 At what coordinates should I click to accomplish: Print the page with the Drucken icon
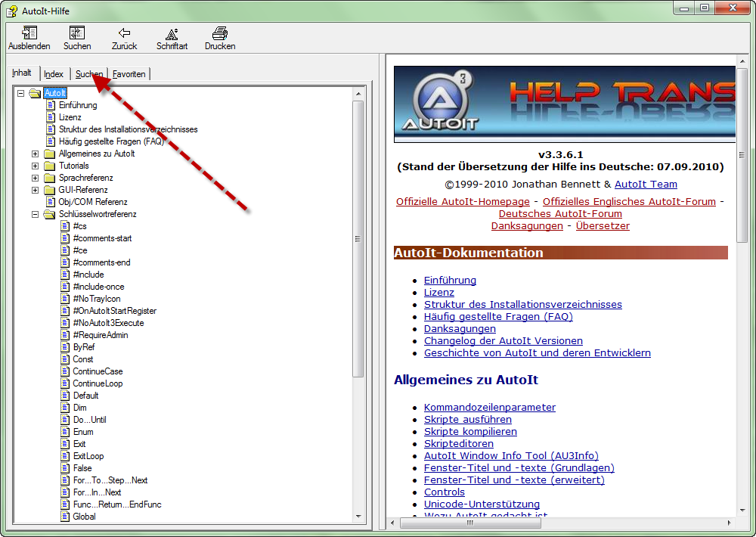220,33
